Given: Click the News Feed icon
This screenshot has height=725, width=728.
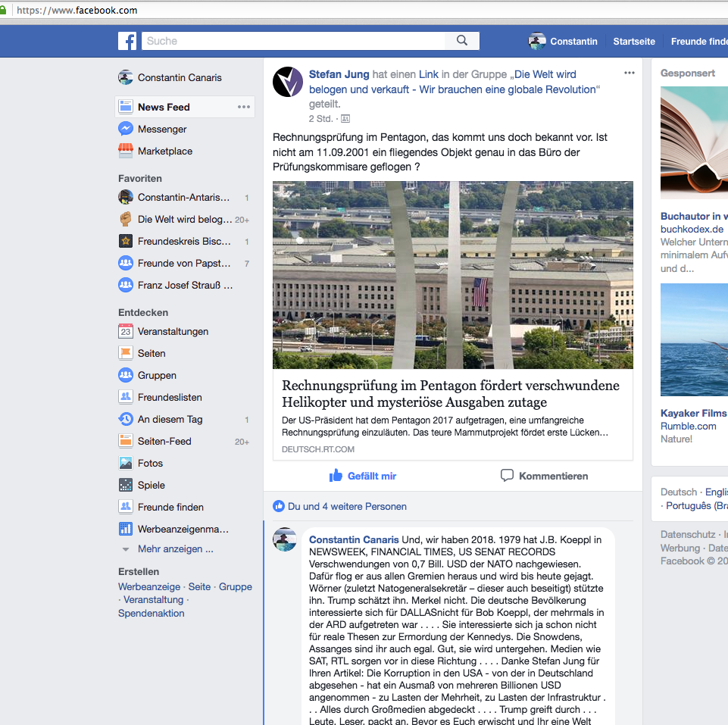Looking at the screenshot, I should click(125, 107).
